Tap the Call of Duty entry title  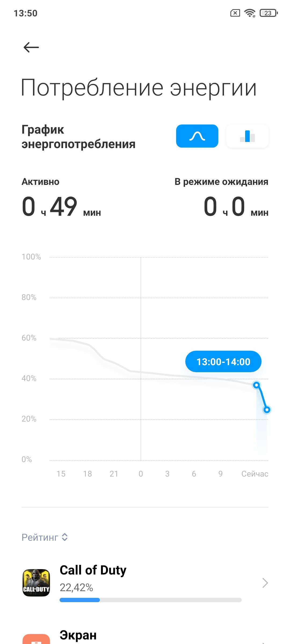[93, 570]
